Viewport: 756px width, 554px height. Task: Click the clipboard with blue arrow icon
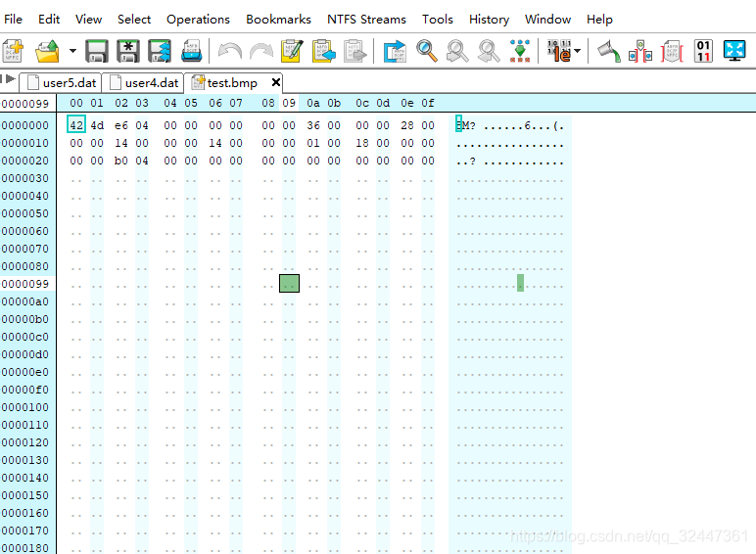323,51
